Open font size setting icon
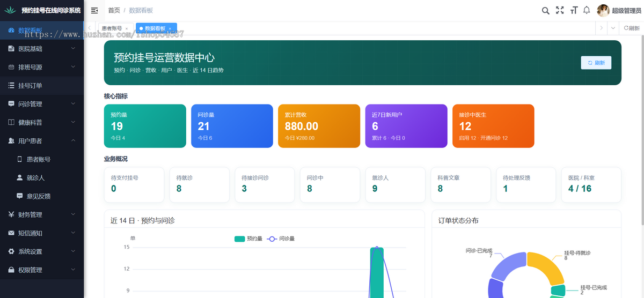The height and width of the screenshot is (298, 644). [574, 10]
